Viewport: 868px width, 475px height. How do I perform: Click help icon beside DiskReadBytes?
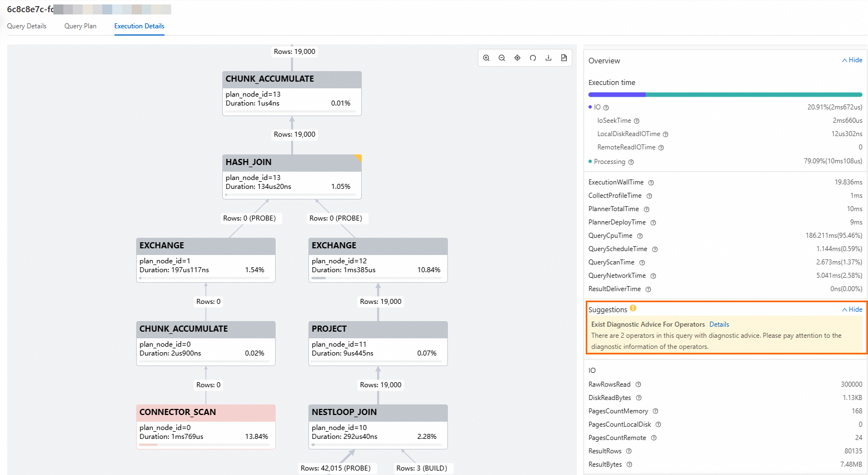pyautogui.click(x=639, y=398)
